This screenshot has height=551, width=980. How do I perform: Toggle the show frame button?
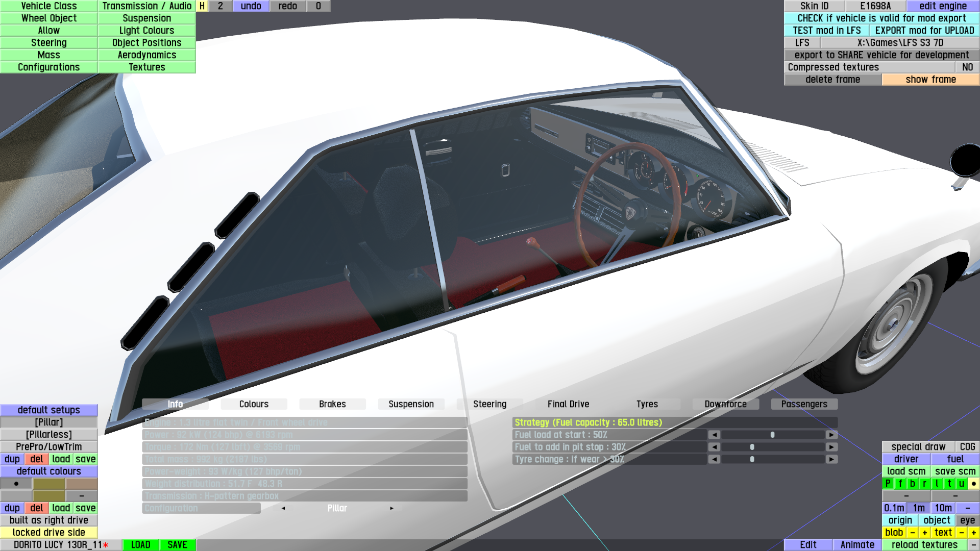[930, 80]
